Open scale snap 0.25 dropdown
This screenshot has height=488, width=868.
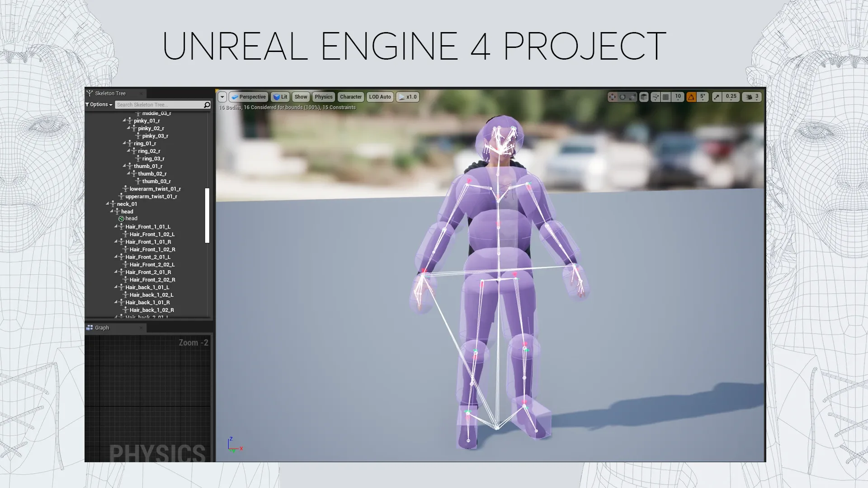click(731, 97)
